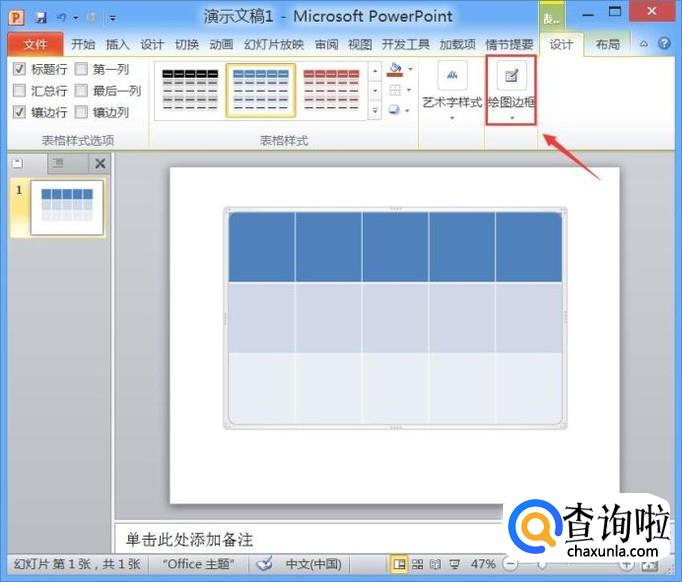Select the red table style in gallery

pyautogui.click(x=332, y=90)
